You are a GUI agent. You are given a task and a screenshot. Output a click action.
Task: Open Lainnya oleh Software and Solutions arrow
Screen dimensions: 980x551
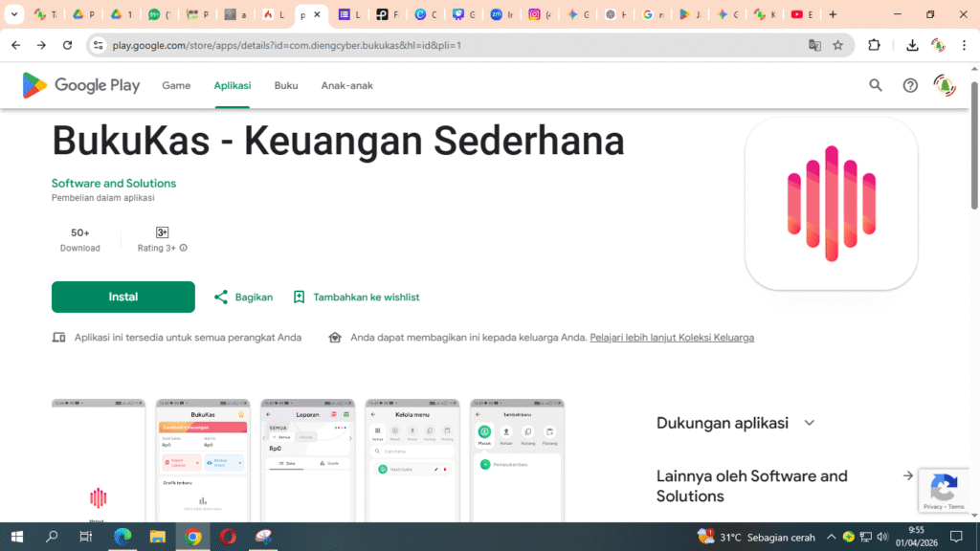pos(907,475)
